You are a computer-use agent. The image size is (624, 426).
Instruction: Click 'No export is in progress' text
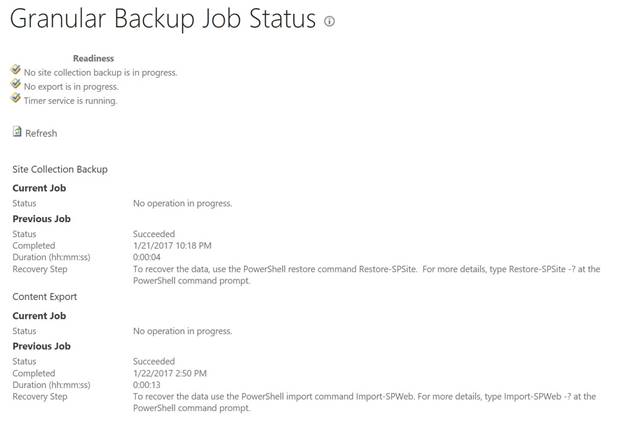coord(73,86)
